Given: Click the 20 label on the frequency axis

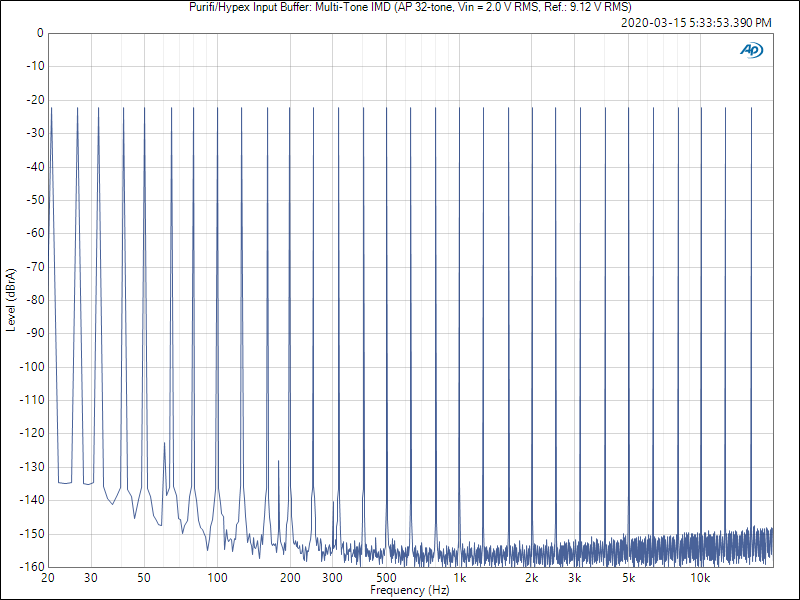Looking at the screenshot, I should [x=48, y=578].
